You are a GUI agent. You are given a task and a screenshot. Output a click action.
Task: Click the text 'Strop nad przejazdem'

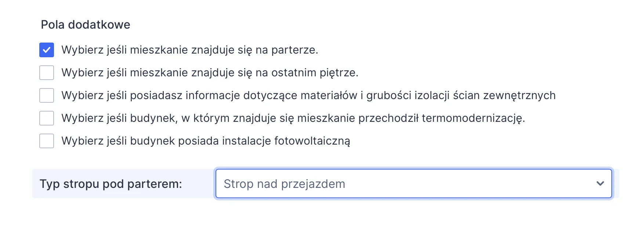285,183
